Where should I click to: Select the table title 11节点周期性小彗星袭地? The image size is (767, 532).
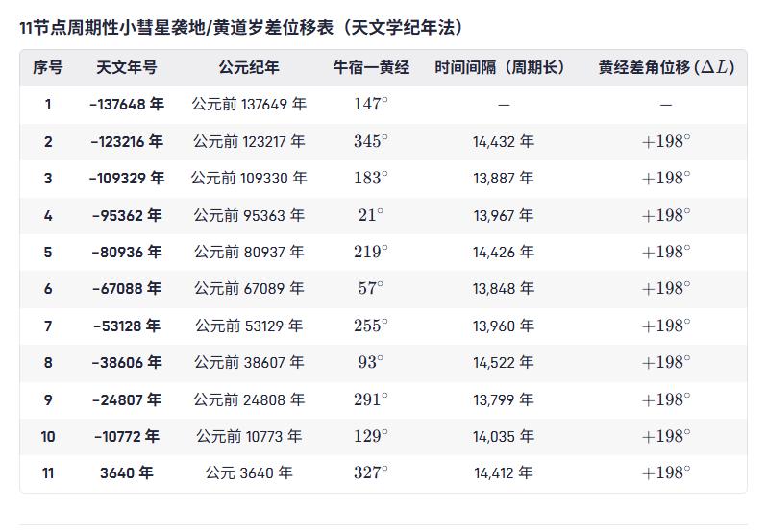113,27
